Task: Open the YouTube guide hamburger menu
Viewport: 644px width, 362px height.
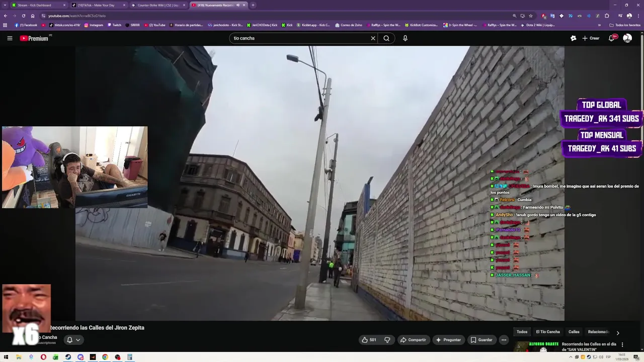Action: coord(10,38)
